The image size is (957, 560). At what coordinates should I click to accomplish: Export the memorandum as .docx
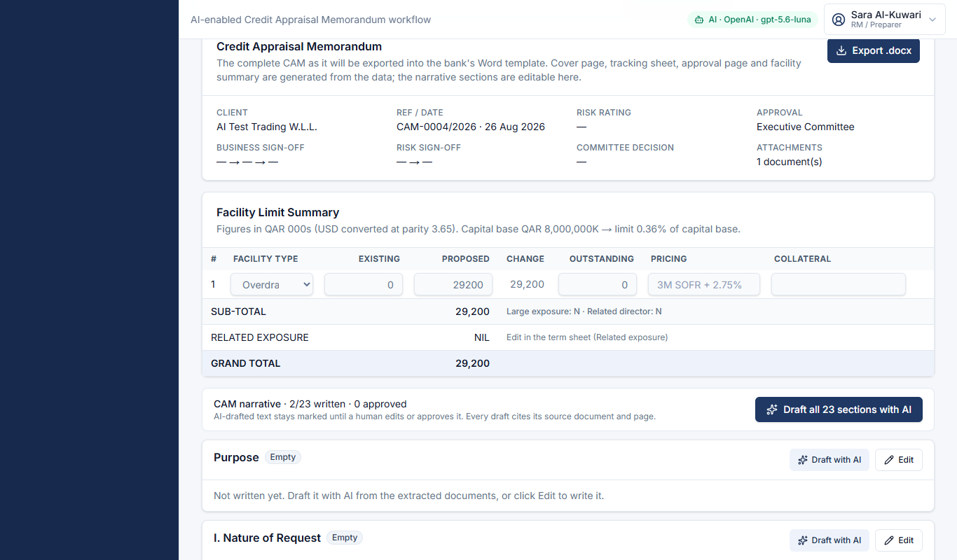(874, 50)
